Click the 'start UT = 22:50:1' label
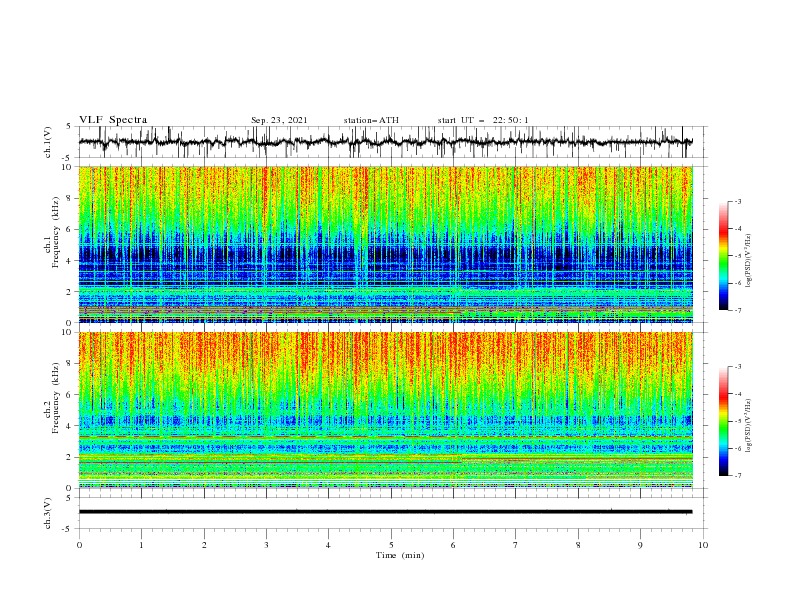The height and width of the screenshot is (612, 792). pyautogui.click(x=483, y=120)
